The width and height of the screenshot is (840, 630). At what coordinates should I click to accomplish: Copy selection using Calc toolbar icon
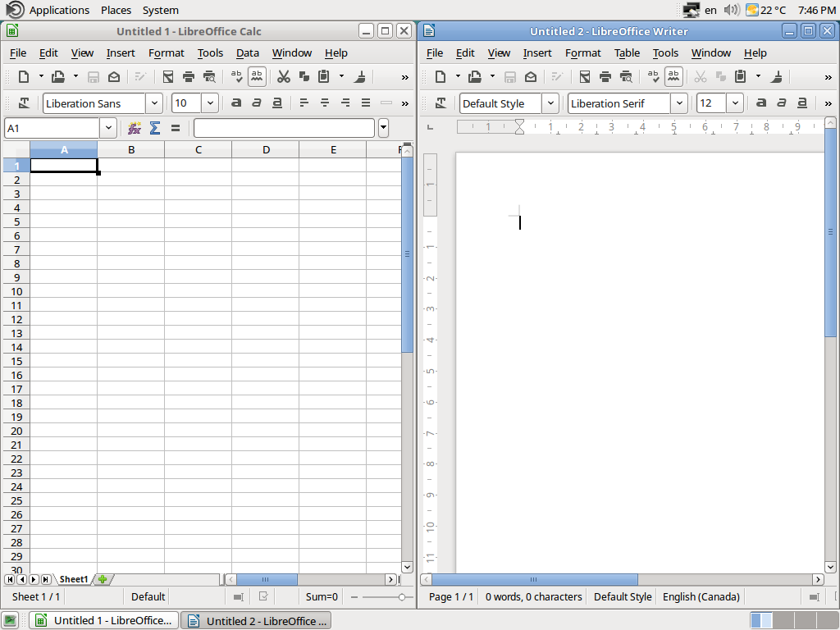point(304,76)
